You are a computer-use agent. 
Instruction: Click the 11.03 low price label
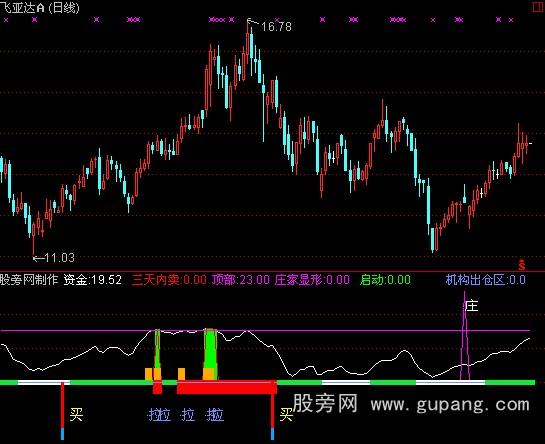(x=59, y=258)
